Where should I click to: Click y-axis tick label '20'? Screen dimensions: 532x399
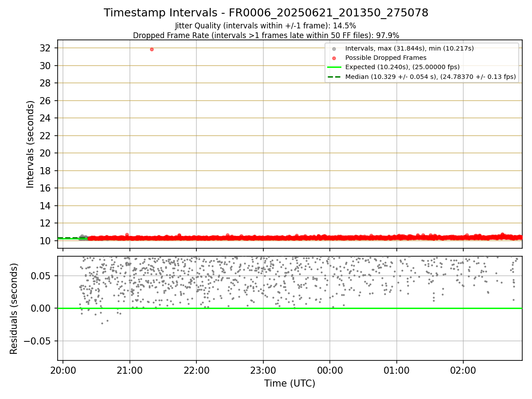(x=46, y=153)
